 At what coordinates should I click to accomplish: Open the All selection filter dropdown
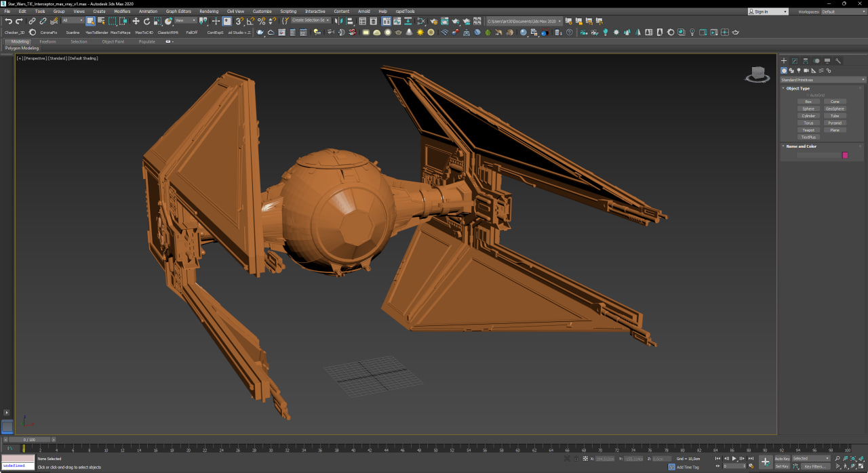click(73, 20)
